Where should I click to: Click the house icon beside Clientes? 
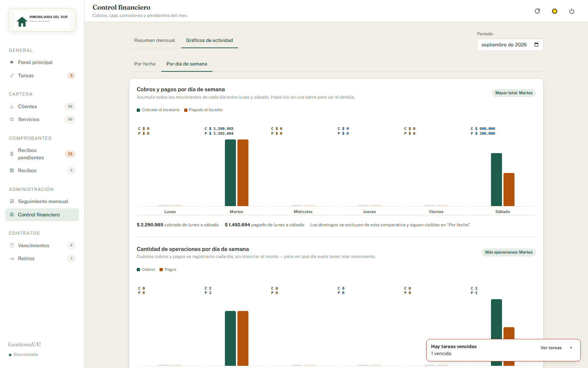tap(12, 106)
